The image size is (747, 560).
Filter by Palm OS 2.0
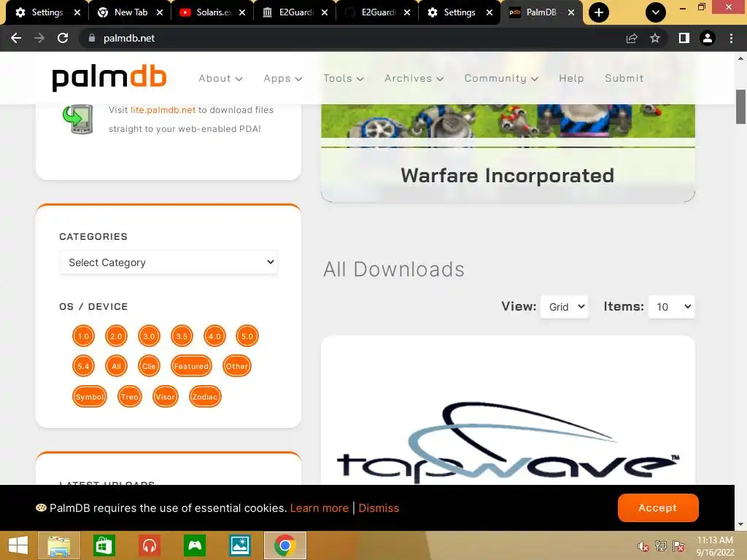(116, 336)
